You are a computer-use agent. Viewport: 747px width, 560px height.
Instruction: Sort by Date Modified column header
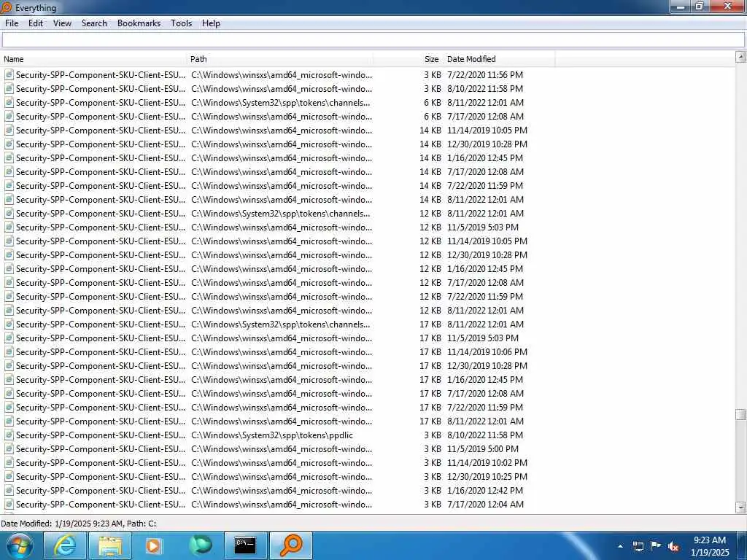coord(499,59)
